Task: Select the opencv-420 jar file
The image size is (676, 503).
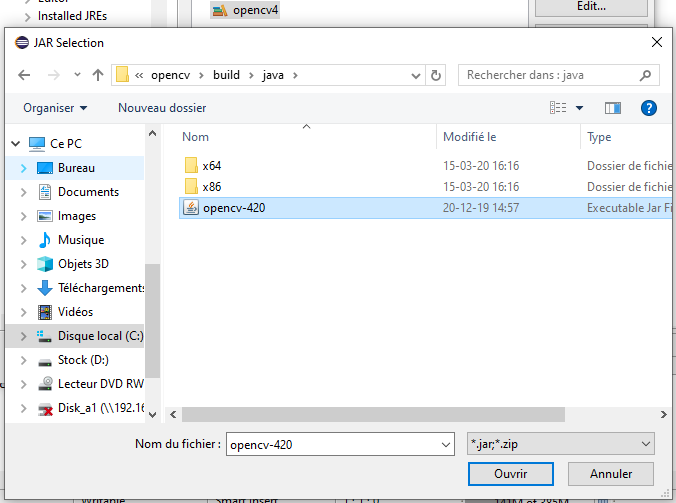Action: [234, 208]
